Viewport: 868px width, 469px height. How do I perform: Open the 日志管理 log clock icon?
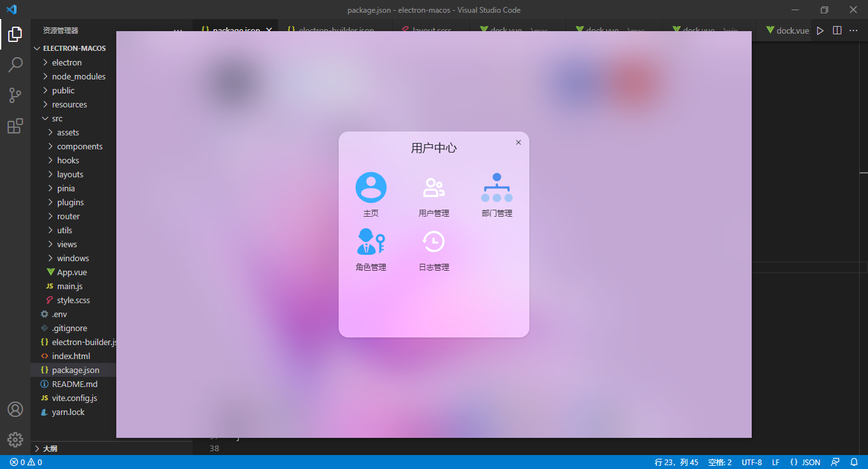[434, 241]
